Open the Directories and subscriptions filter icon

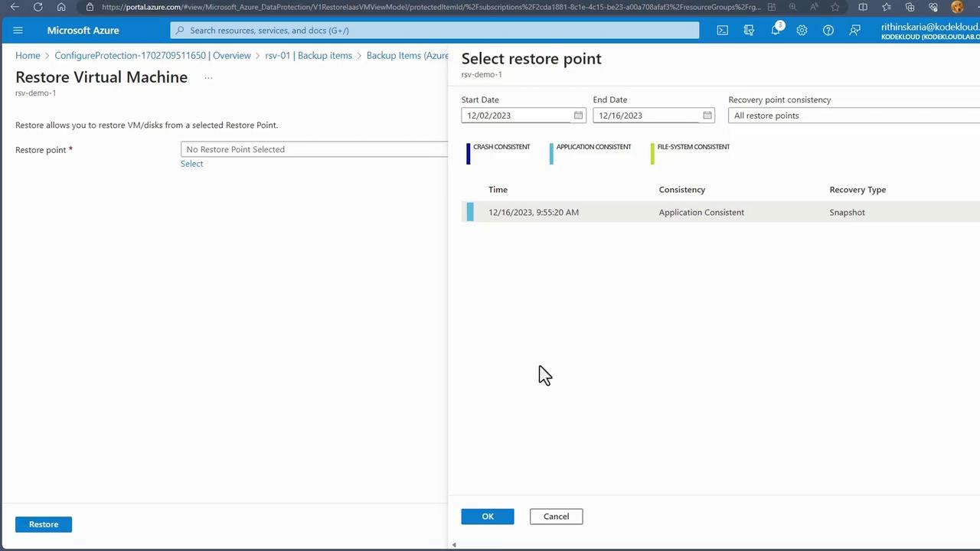749,31
